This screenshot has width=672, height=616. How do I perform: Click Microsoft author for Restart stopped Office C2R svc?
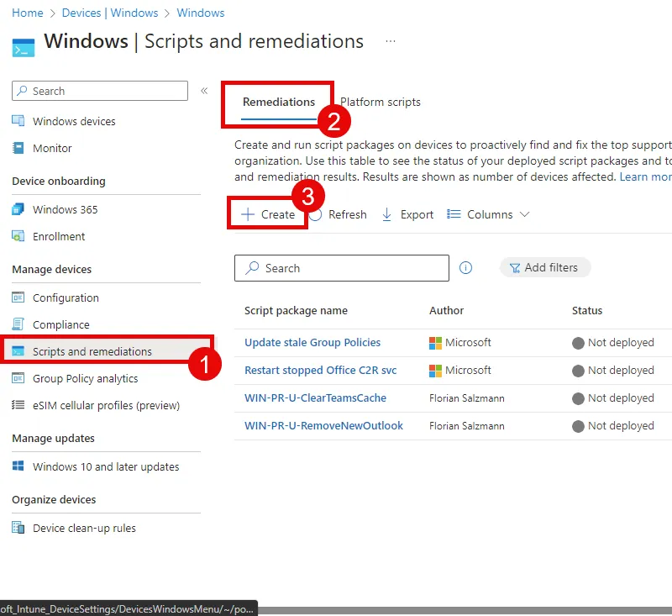(x=459, y=371)
